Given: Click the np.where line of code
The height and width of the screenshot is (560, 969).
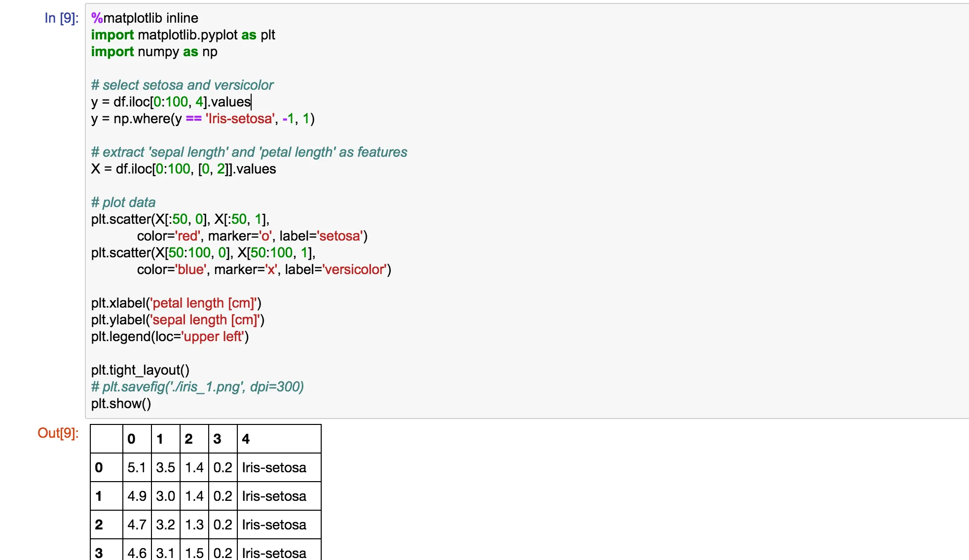Looking at the screenshot, I should [x=202, y=119].
